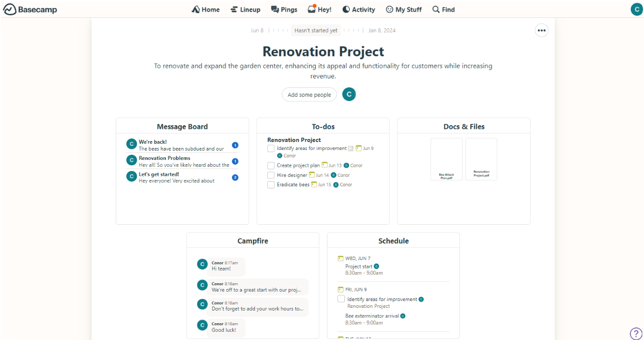Click notes icon beside Identify areas for improvement
644x340 pixels.
tap(351, 149)
